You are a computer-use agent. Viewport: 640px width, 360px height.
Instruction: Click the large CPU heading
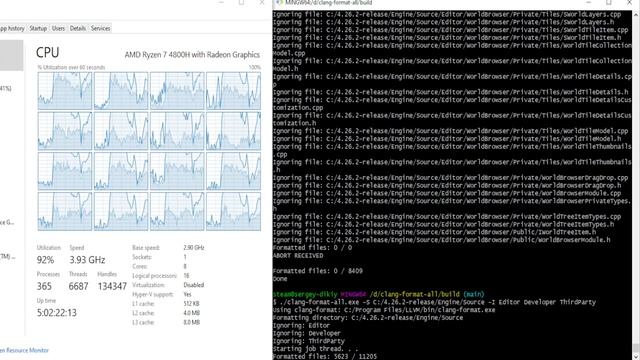coord(48,53)
